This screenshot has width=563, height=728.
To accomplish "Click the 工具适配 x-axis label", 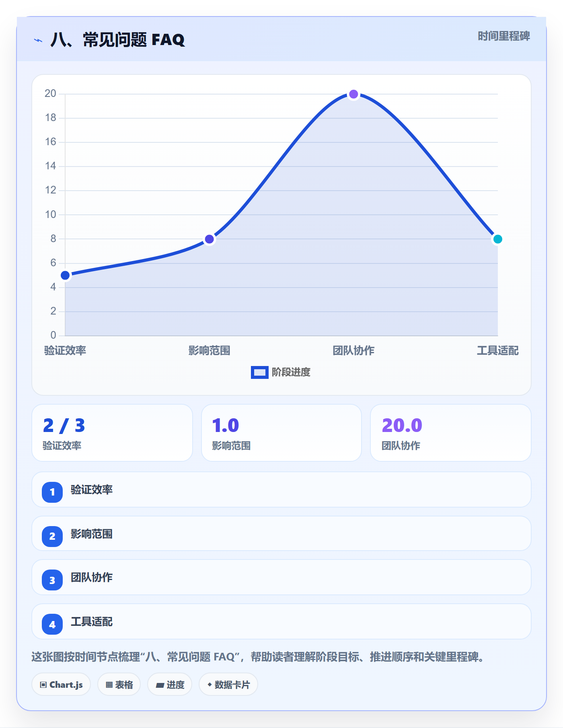I will [x=498, y=350].
